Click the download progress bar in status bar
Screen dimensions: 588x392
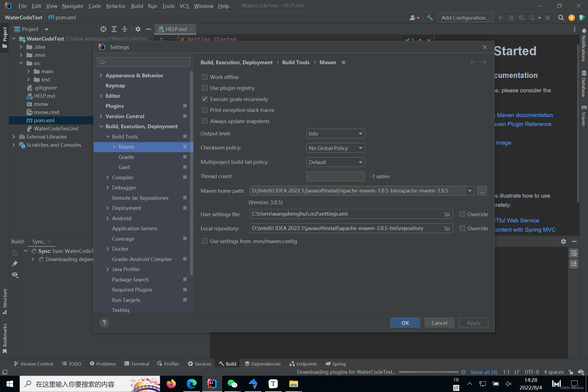coord(428,372)
